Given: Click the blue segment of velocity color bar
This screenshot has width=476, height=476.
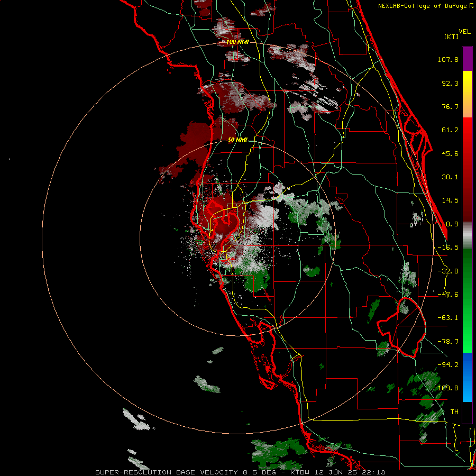Looking at the screenshot, I should [467, 377].
